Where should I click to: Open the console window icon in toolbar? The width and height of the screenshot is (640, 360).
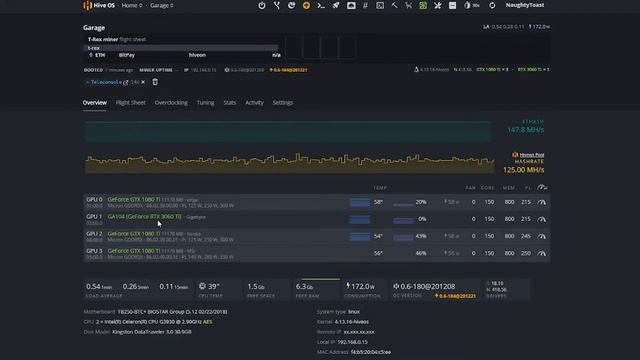pyautogui.click(x=380, y=5)
